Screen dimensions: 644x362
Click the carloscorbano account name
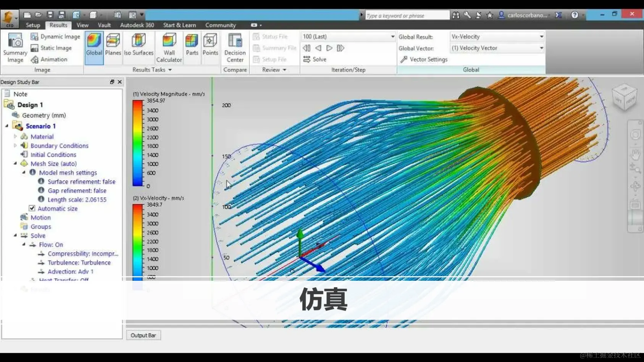tap(527, 15)
